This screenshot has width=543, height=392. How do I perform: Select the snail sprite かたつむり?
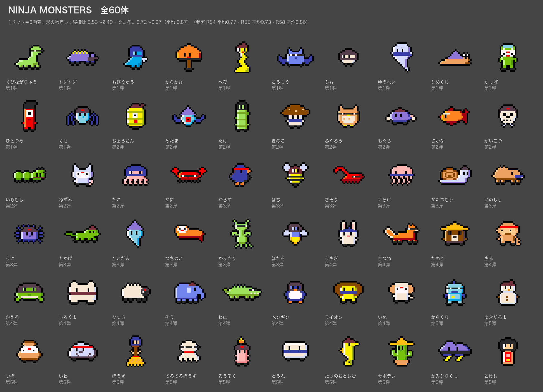[455, 175]
